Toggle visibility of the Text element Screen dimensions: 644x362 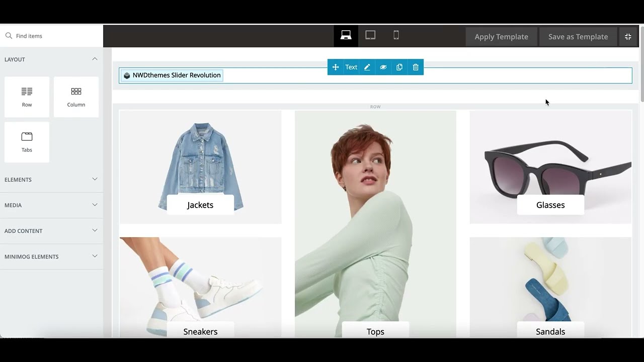click(x=383, y=67)
